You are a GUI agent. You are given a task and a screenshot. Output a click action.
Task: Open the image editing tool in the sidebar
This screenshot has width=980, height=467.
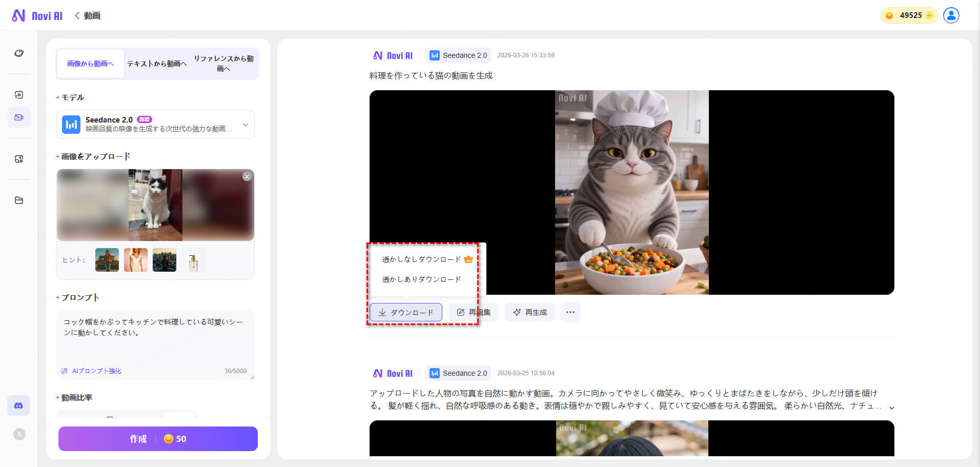pyautogui.click(x=19, y=159)
